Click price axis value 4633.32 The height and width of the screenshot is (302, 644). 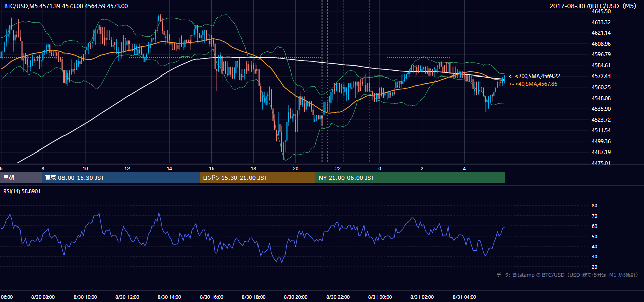click(x=601, y=22)
